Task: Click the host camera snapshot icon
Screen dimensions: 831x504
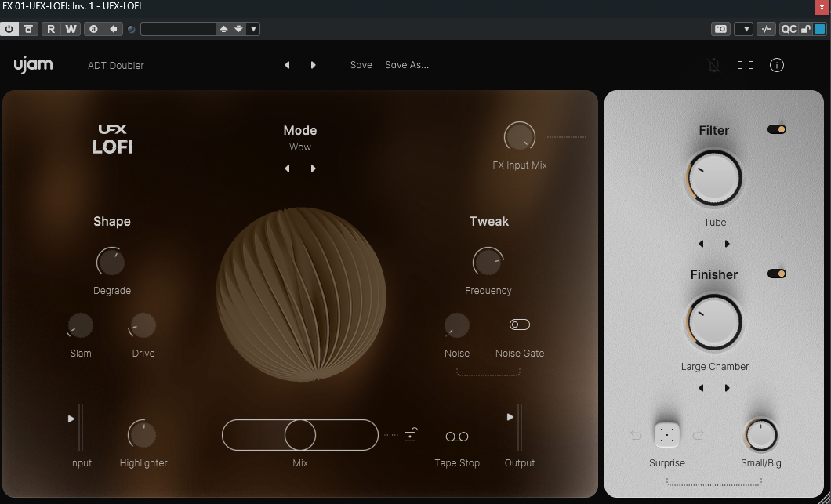Action: (720, 29)
